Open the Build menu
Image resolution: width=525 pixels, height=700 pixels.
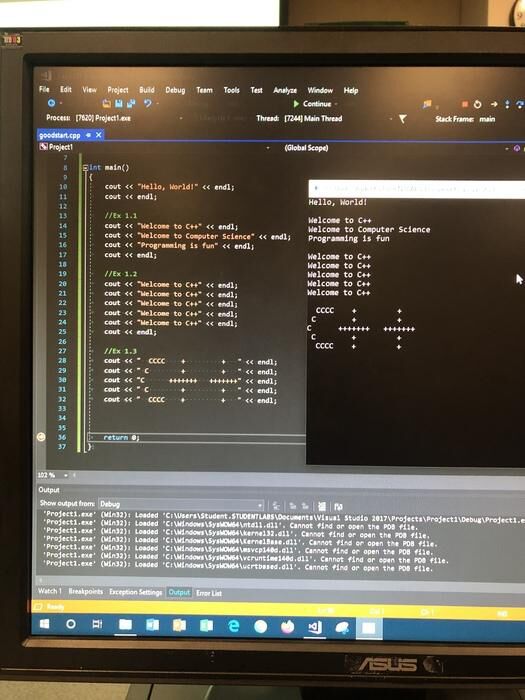click(x=147, y=90)
